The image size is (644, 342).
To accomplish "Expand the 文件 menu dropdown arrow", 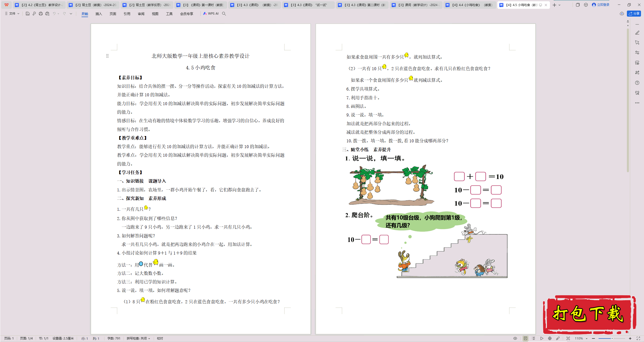I will (18, 14).
